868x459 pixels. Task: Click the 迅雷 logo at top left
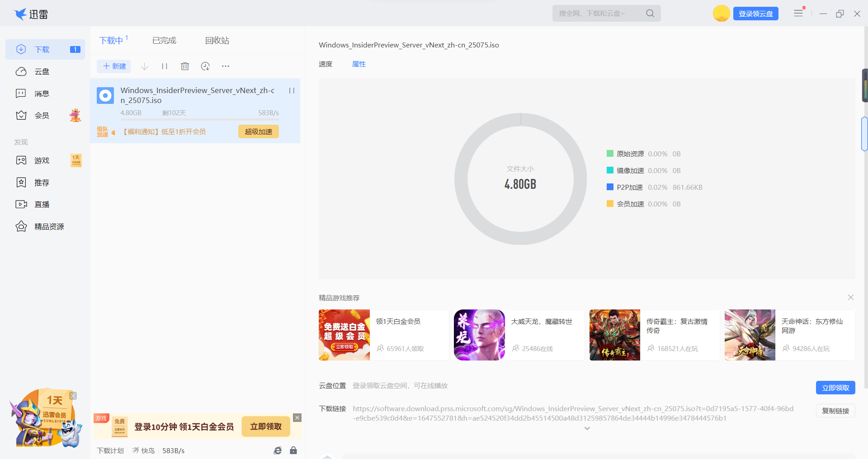click(31, 14)
